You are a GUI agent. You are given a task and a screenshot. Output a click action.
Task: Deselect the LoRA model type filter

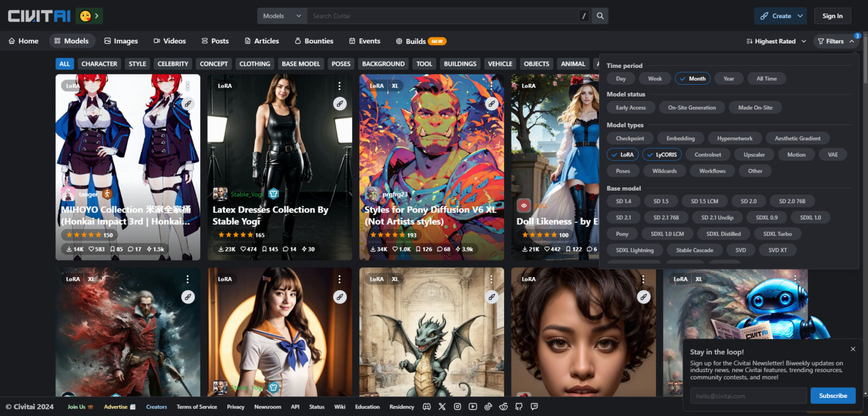pyautogui.click(x=622, y=155)
